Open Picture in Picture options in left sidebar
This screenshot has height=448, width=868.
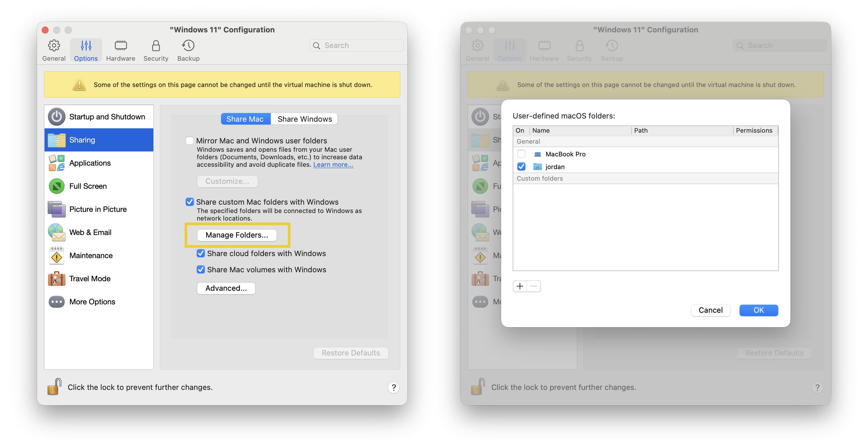click(x=99, y=209)
